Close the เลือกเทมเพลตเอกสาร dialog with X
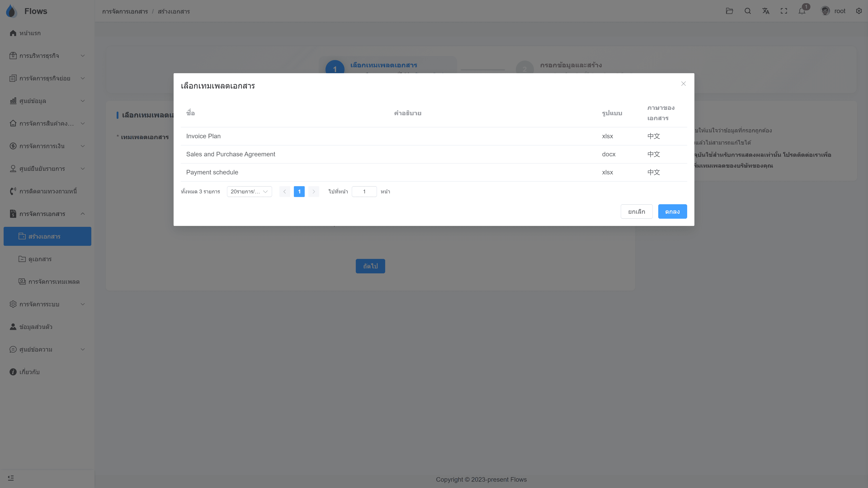The image size is (868, 488). tap(683, 84)
